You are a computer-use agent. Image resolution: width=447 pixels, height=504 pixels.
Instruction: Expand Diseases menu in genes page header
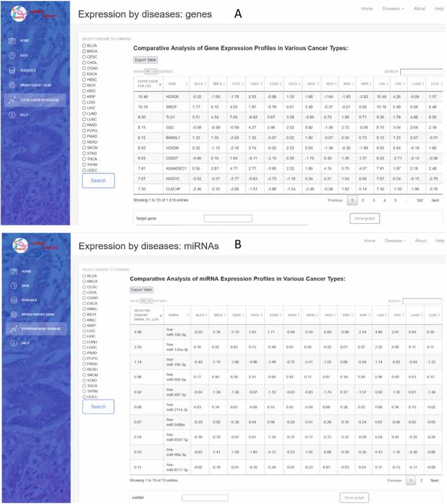pos(394,9)
